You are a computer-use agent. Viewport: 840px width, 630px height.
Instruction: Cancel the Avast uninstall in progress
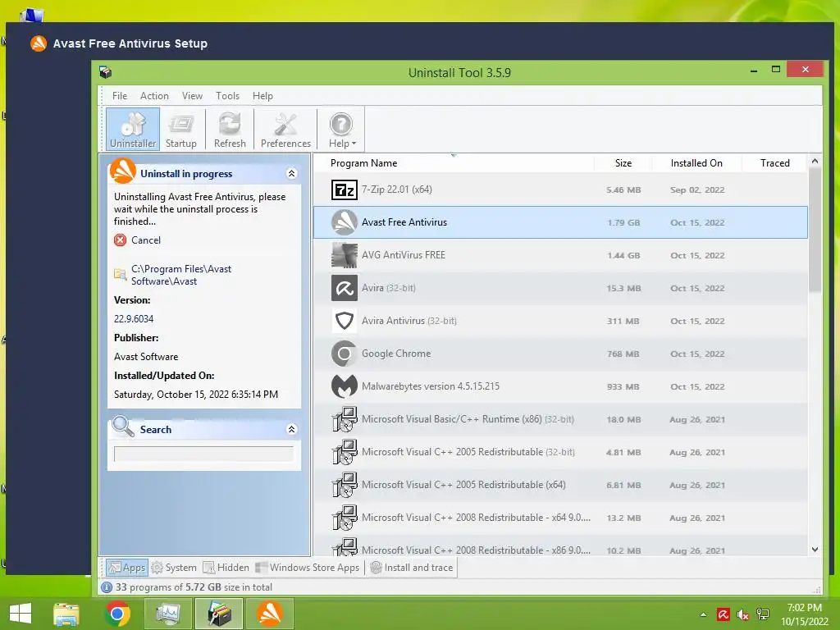click(146, 240)
